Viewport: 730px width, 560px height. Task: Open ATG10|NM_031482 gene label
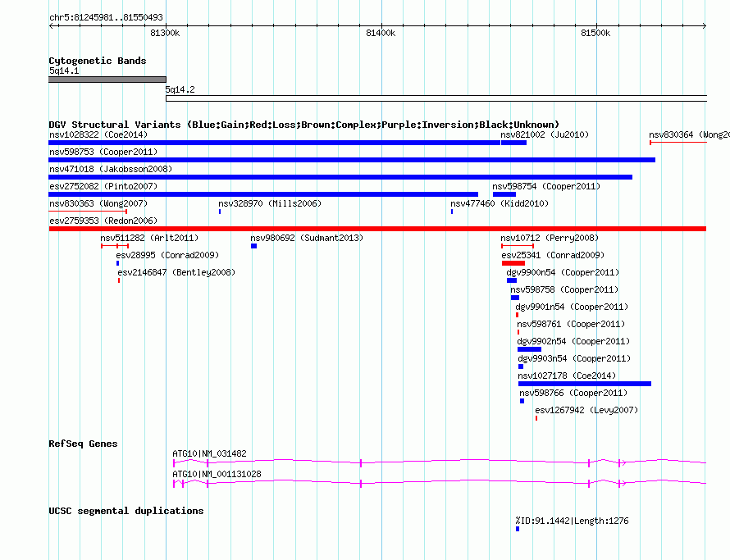click(209, 453)
